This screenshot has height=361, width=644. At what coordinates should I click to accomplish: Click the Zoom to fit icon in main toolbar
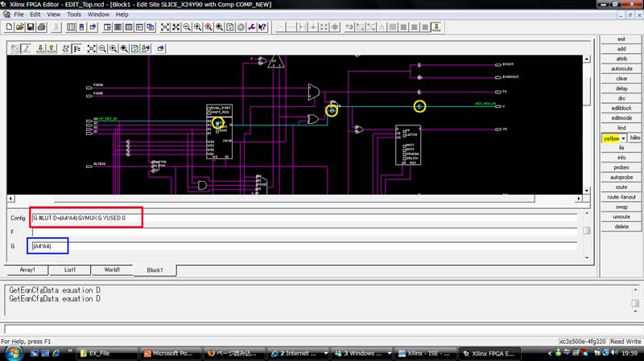(165, 27)
